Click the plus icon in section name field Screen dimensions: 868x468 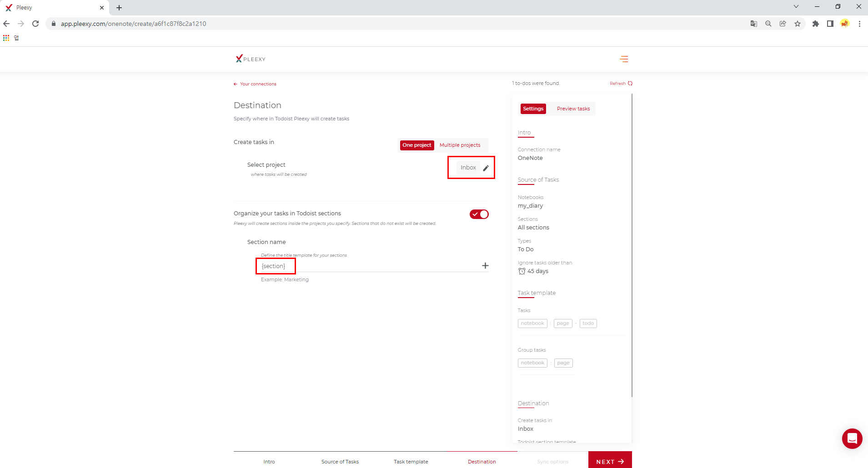pos(485,266)
